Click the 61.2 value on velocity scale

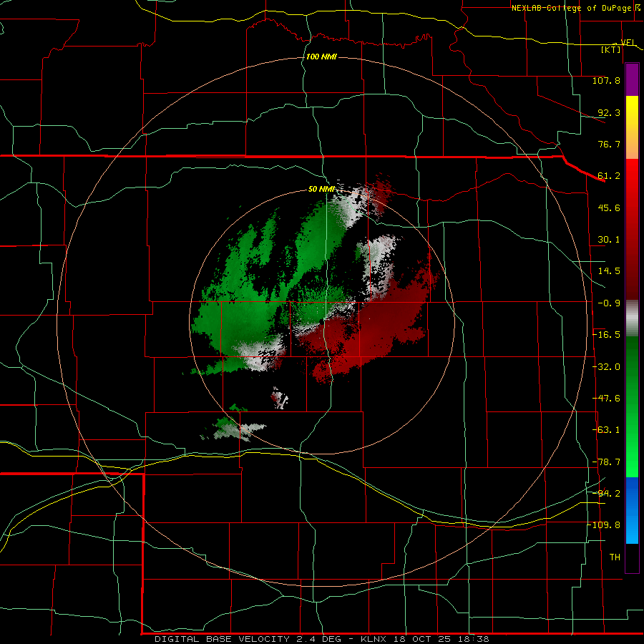click(608, 176)
